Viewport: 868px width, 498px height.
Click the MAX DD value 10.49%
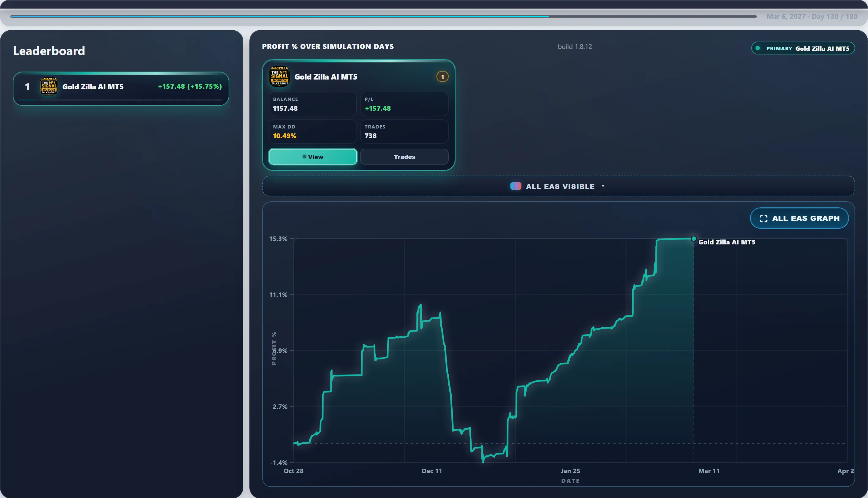tap(284, 136)
